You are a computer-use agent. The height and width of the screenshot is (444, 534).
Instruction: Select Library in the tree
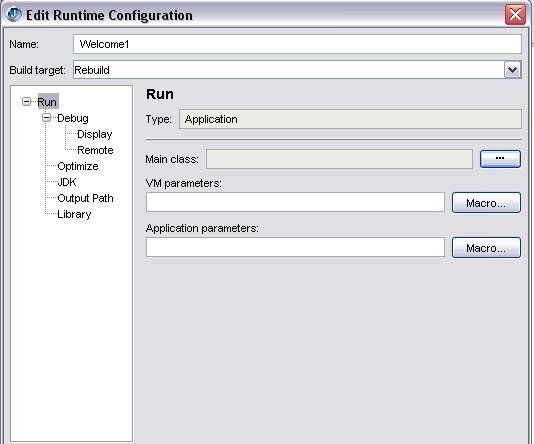pyautogui.click(x=74, y=214)
